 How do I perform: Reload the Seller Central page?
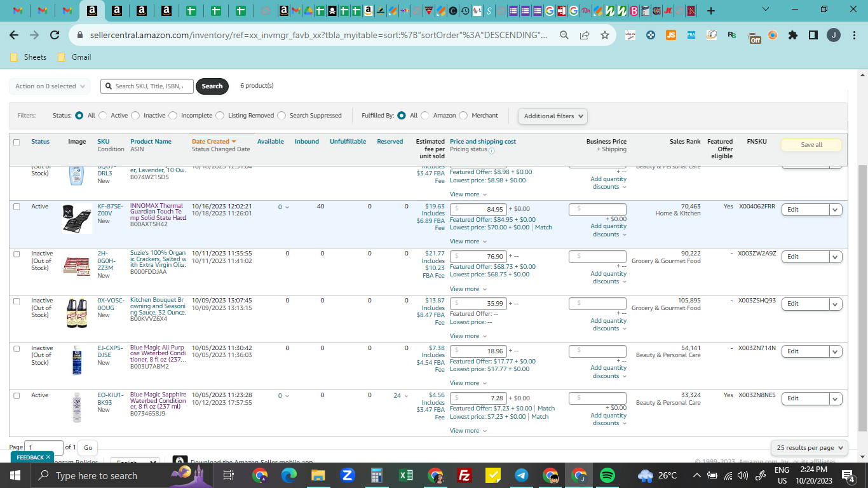55,35
